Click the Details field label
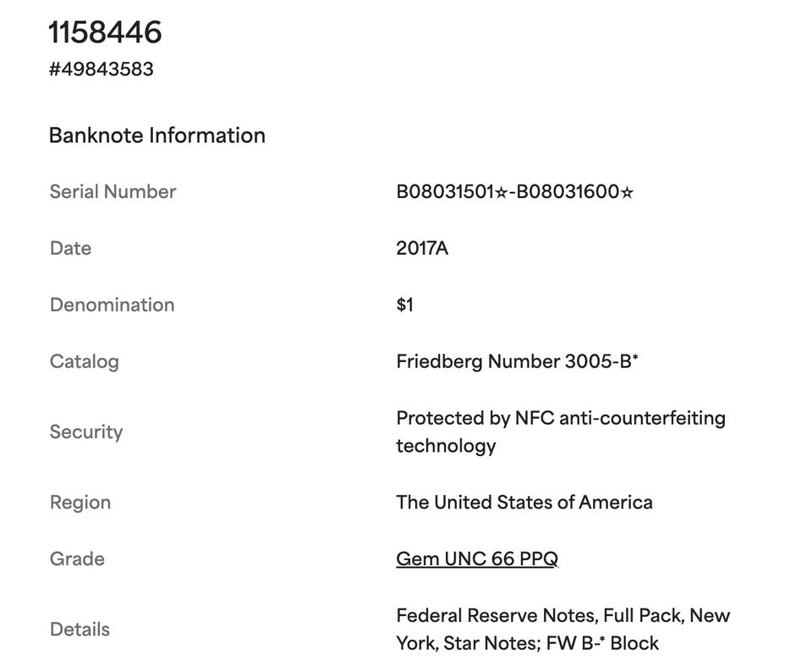The height and width of the screenshot is (671, 812). (x=80, y=630)
